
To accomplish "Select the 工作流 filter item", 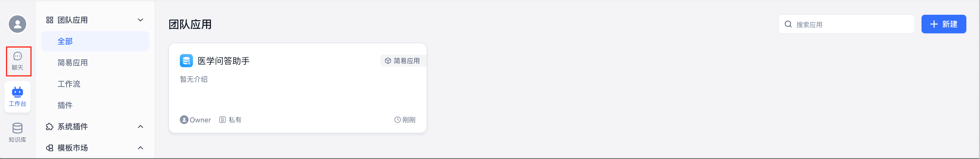I will click(95, 84).
